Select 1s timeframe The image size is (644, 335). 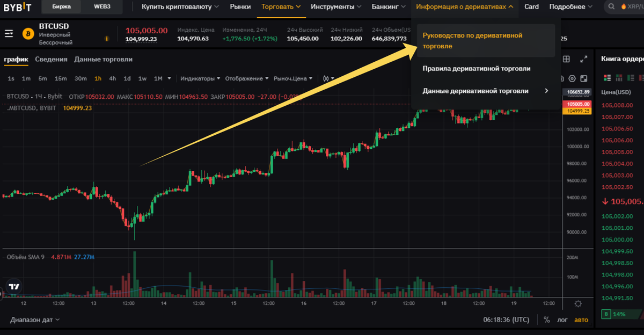click(11, 78)
